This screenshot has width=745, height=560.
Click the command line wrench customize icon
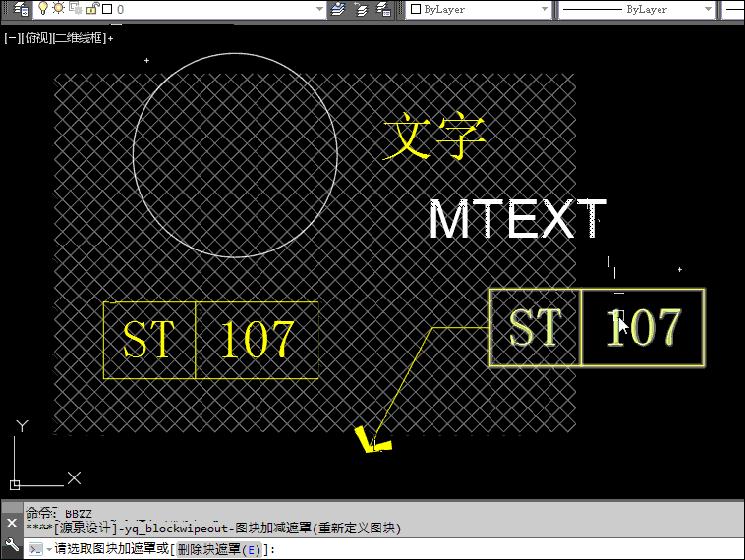point(11,547)
